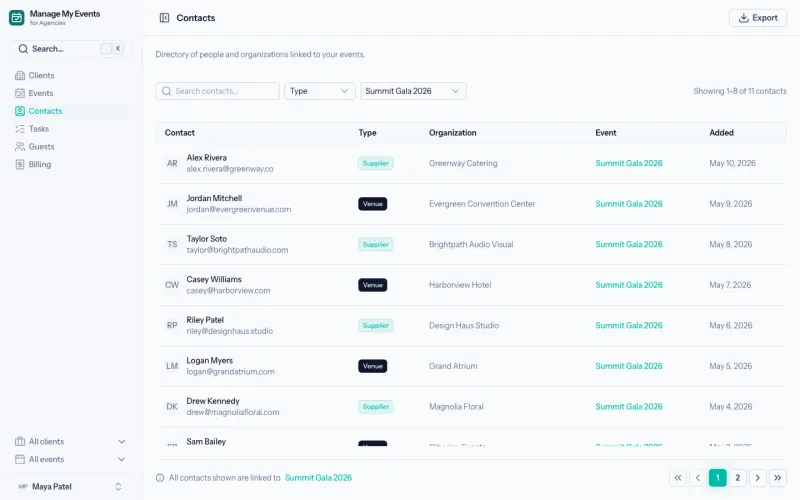Click the Billing receipt icon

[20, 165]
